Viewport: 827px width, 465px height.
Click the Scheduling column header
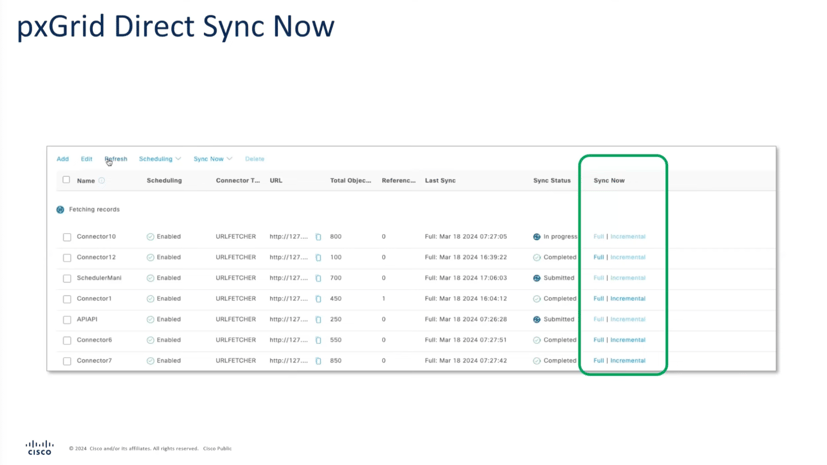164,180
